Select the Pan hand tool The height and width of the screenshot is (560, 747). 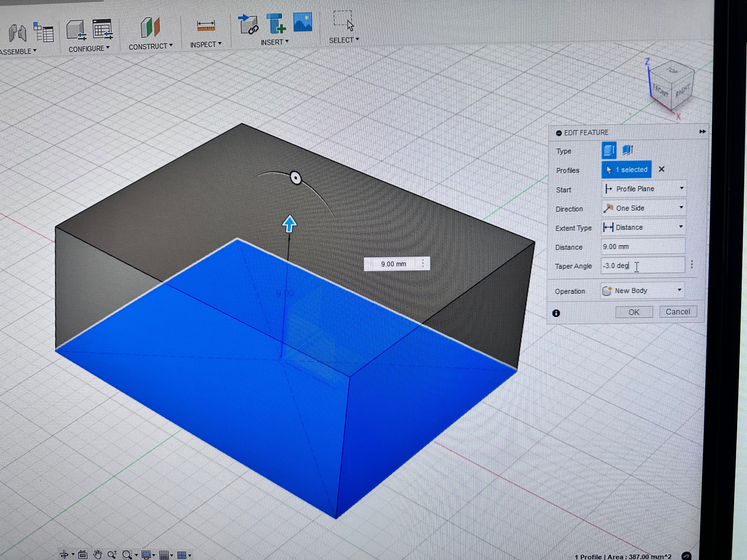click(97, 554)
